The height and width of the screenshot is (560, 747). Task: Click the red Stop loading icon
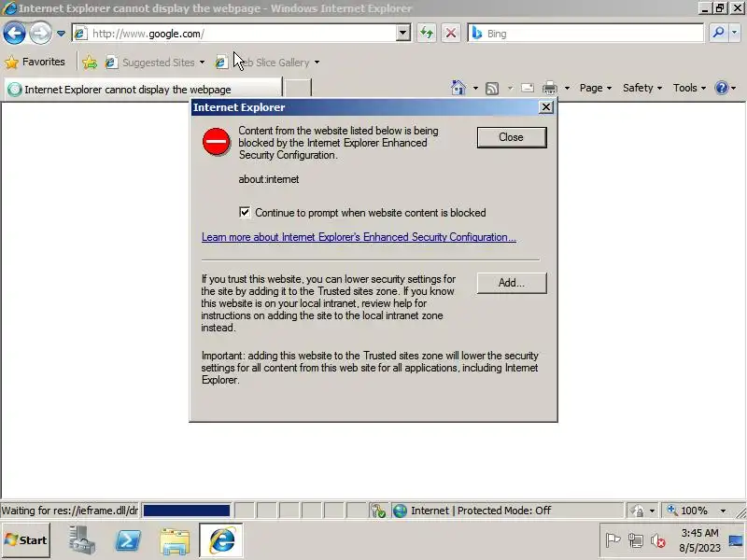pyautogui.click(x=451, y=34)
